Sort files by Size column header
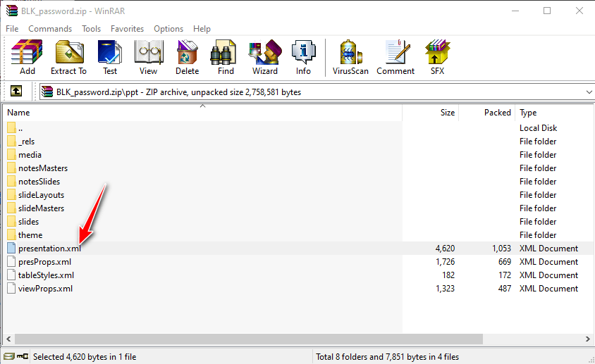 (x=430, y=113)
